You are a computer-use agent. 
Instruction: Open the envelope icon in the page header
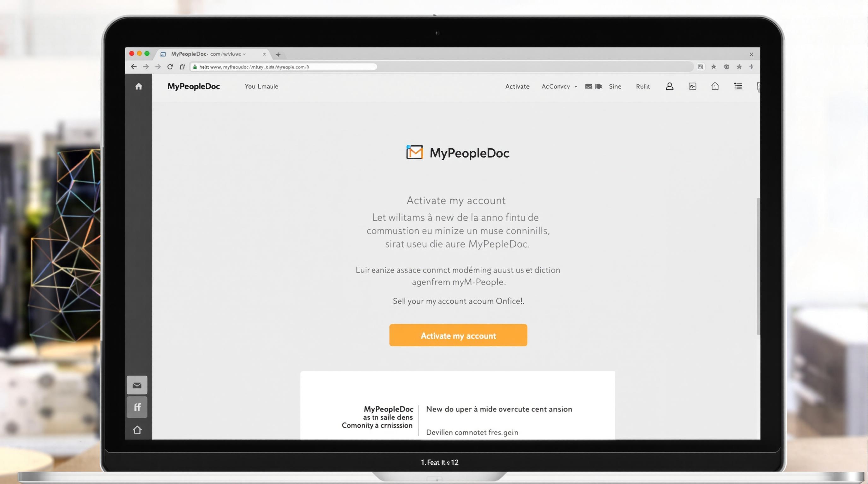pyautogui.click(x=589, y=86)
